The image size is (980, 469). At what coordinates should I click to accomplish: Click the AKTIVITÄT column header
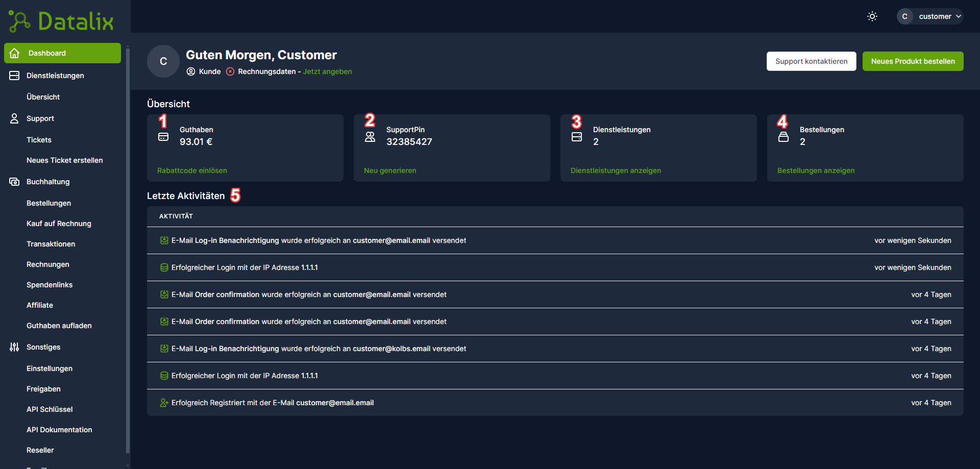tap(176, 216)
